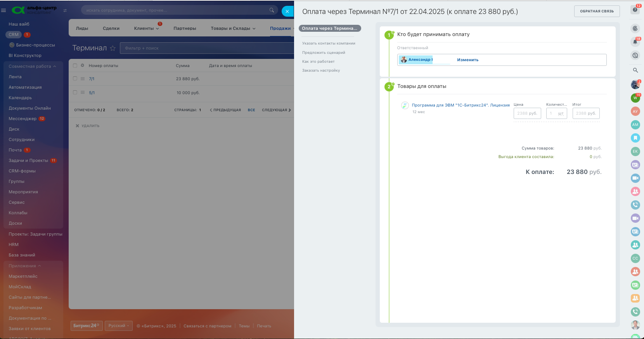Open the Партнеры tab

pyautogui.click(x=185, y=28)
